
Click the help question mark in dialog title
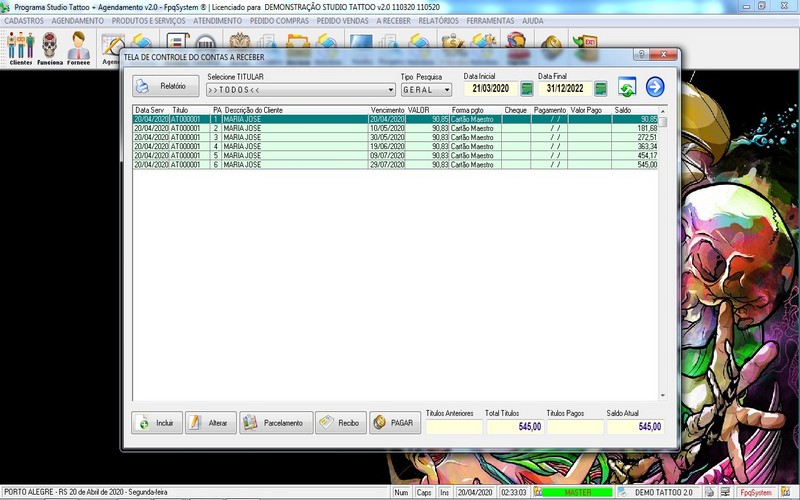(641, 55)
